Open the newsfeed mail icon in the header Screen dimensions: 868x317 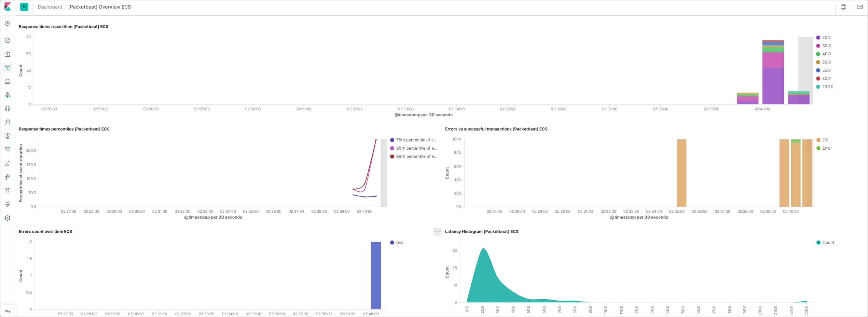[x=859, y=7]
